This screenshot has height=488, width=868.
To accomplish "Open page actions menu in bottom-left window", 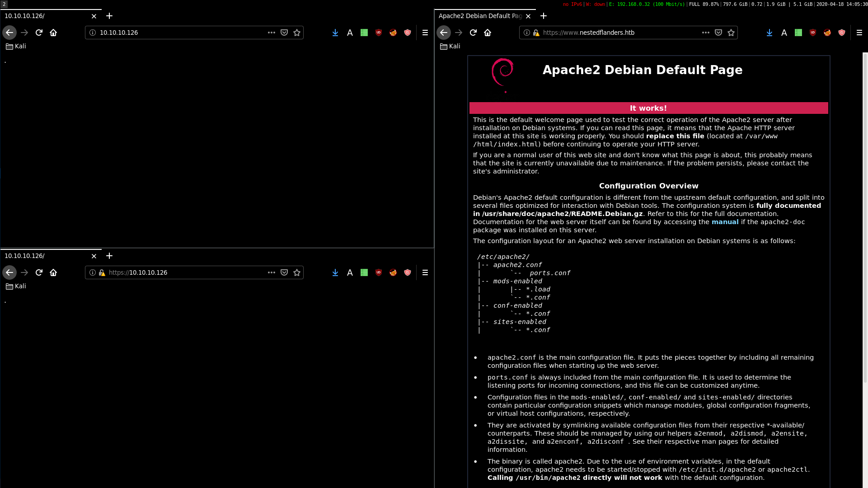I will tap(272, 272).
